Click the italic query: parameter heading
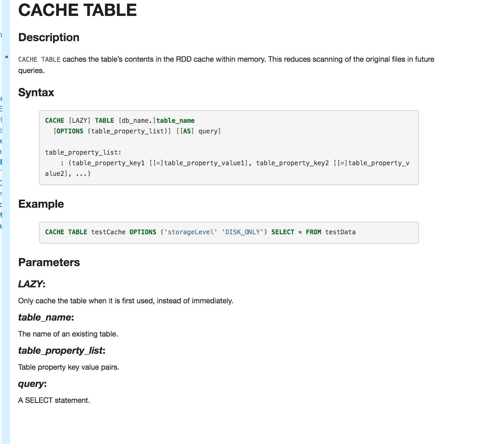This screenshot has height=444, width=504. [33, 384]
